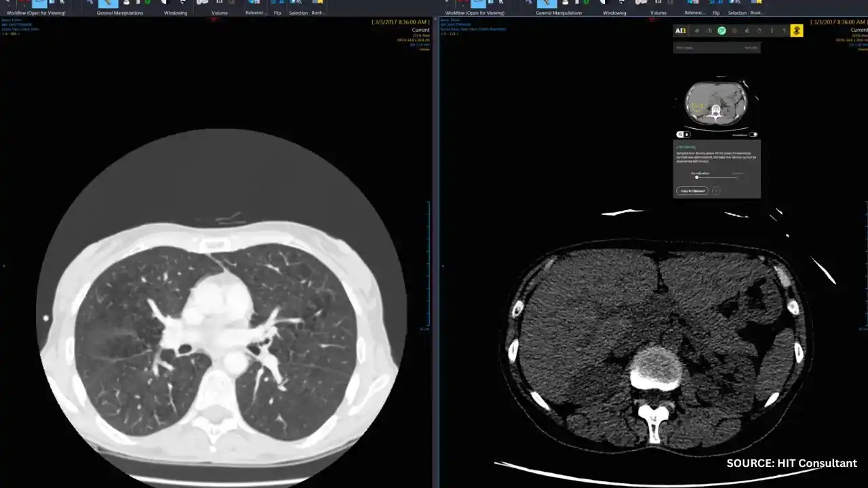This screenshot has height=488, width=868.
Task: Open General Manipulations group in right viewer
Action: [x=559, y=13]
